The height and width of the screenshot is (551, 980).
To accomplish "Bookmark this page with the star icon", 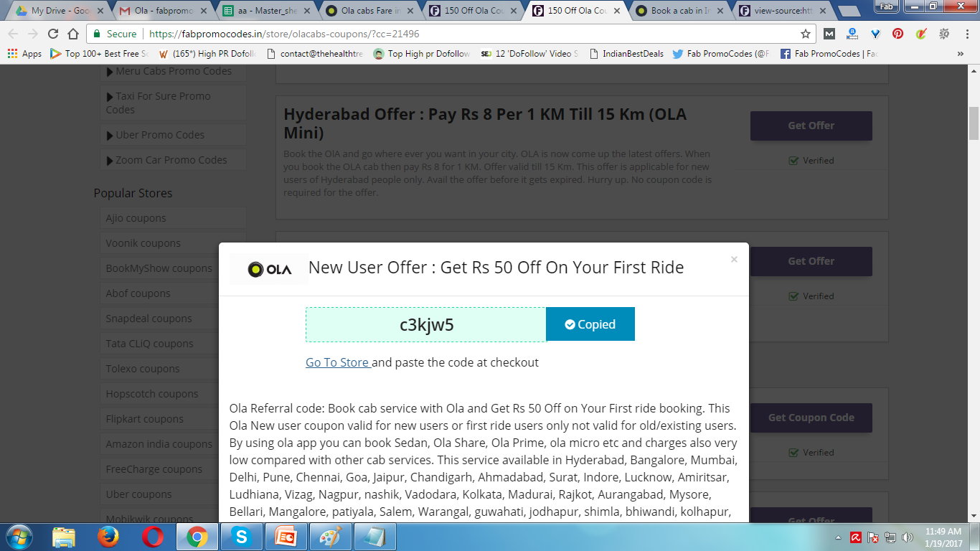I will coord(806,34).
